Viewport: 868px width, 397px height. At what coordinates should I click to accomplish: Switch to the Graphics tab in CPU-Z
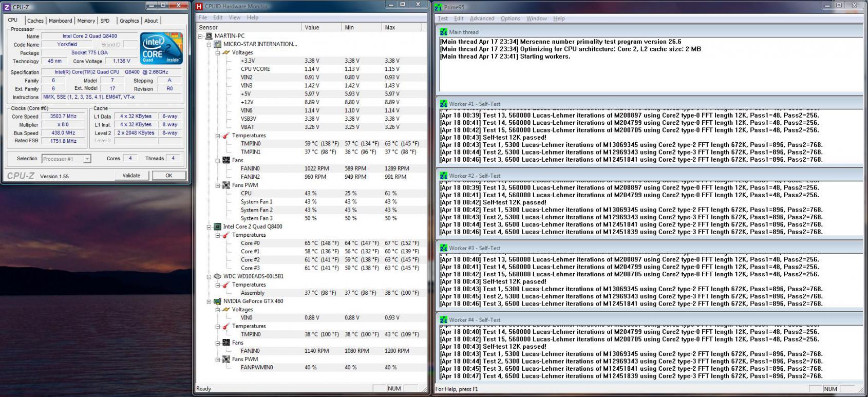point(129,21)
